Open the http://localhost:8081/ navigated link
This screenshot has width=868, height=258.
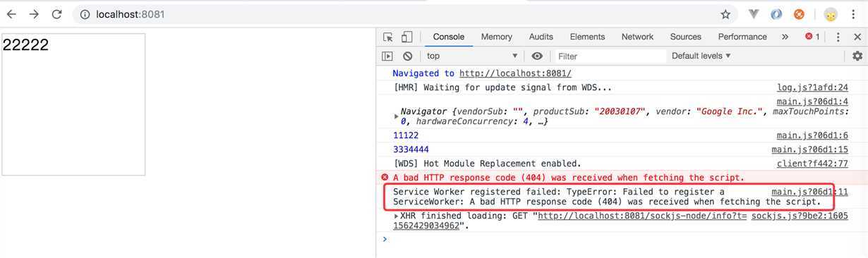click(x=515, y=73)
